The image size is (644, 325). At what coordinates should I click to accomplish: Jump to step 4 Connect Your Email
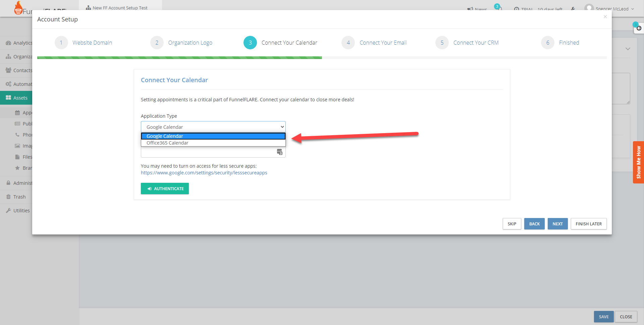(374, 43)
